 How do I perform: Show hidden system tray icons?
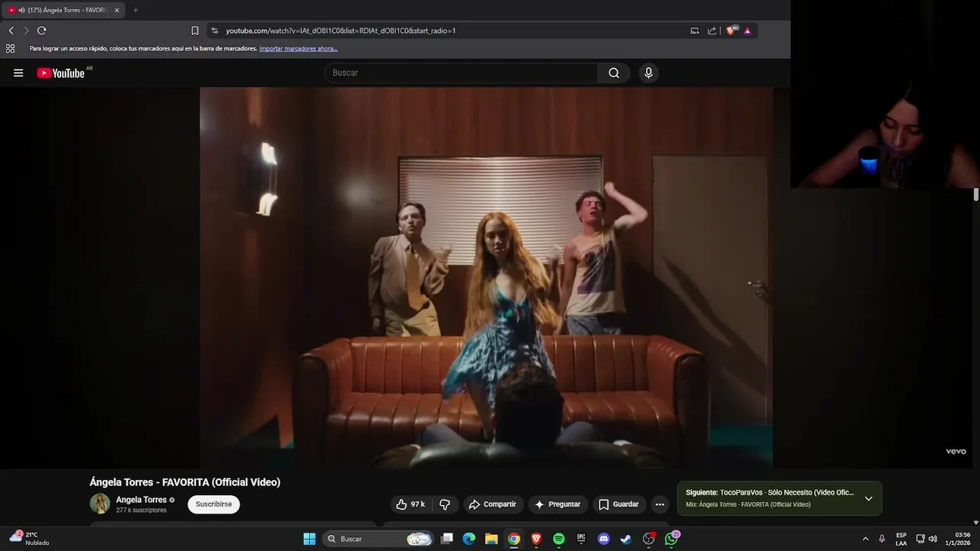point(865,539)
